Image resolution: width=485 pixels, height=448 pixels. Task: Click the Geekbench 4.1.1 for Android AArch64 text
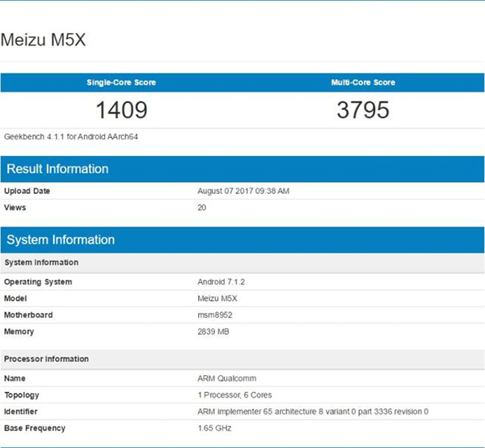71,137
